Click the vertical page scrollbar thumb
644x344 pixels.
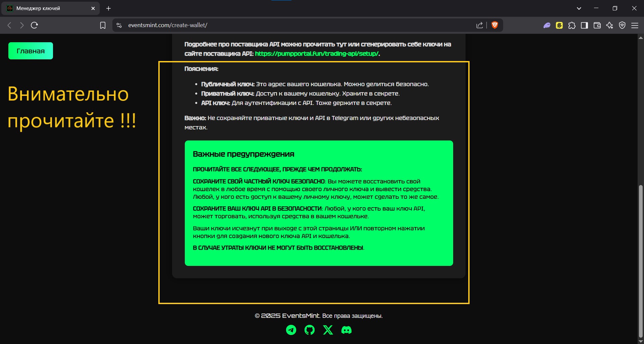pyautogui.click(x=641, y=262)
